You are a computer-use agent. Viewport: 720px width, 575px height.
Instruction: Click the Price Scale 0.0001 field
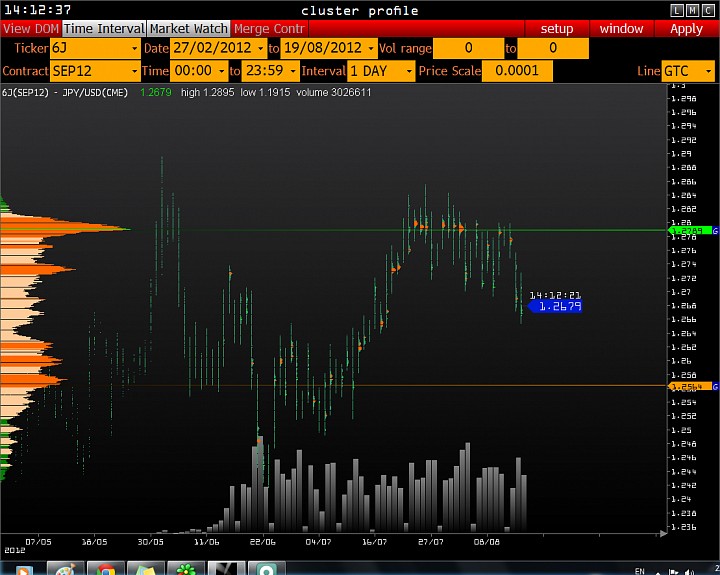(517, 71)
